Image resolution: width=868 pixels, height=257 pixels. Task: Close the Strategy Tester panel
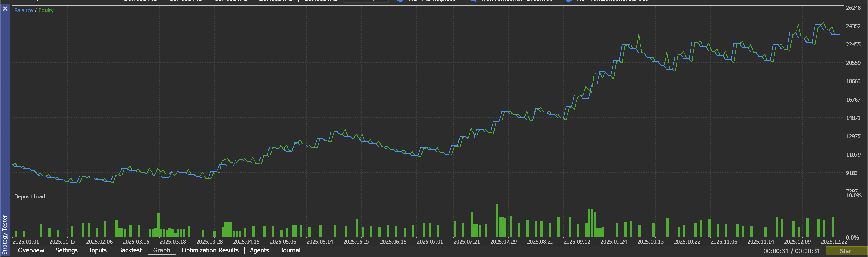5,9
